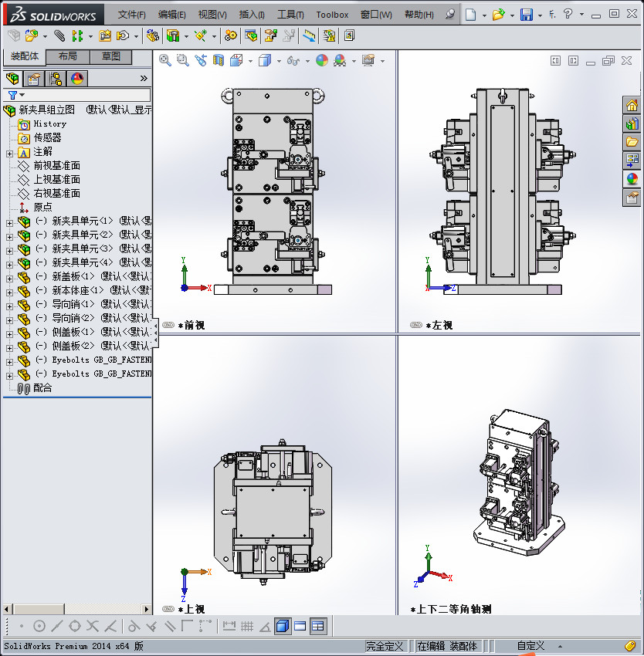Screen dimensions: 644x656
Task: Toggle the four view layout button
Action: 318,626
